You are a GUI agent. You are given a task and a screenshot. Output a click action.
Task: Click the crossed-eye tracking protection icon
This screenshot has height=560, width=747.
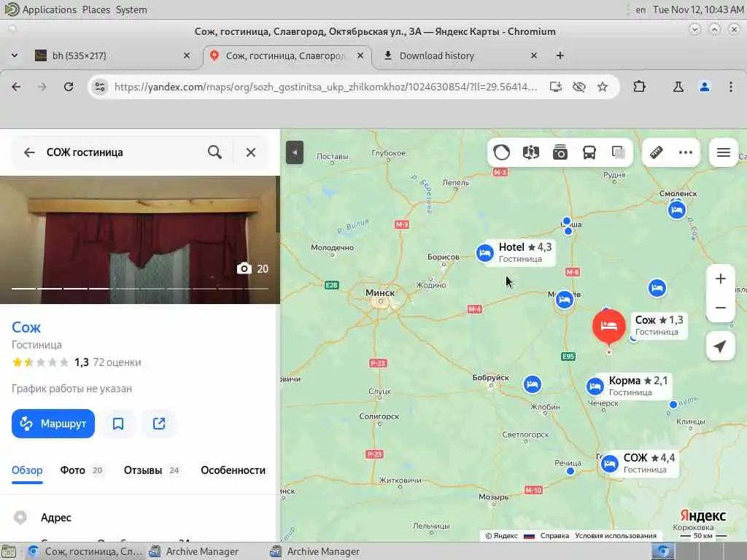tap(578, 87)
